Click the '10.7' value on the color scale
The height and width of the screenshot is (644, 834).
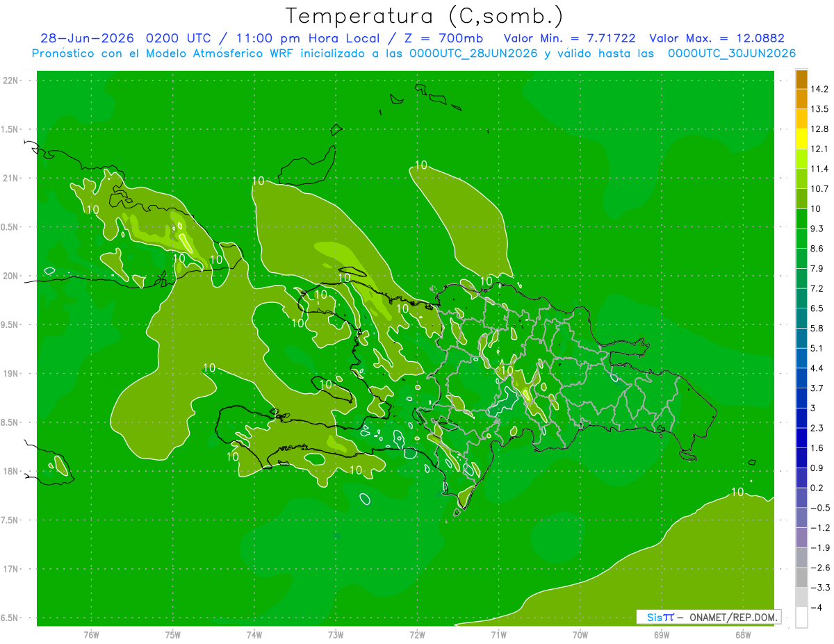[820, 188]
